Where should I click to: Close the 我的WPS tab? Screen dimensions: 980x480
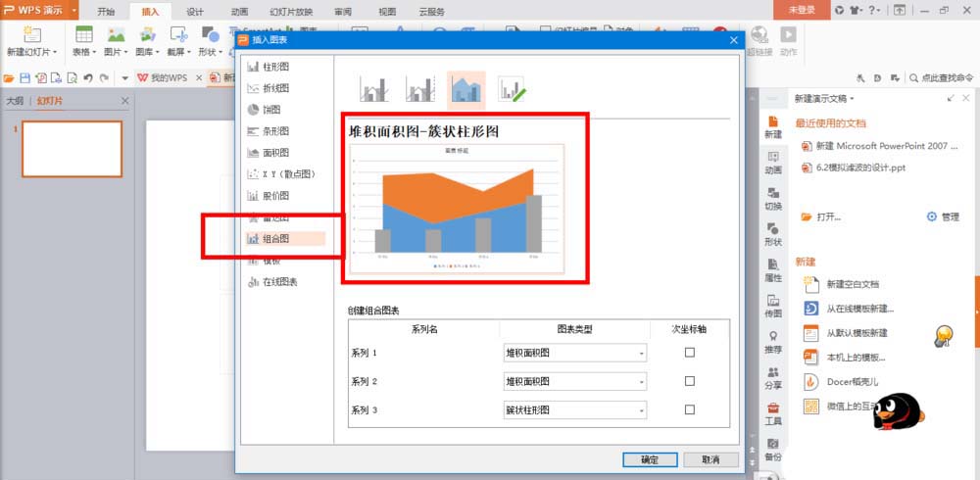pos(199,78)
